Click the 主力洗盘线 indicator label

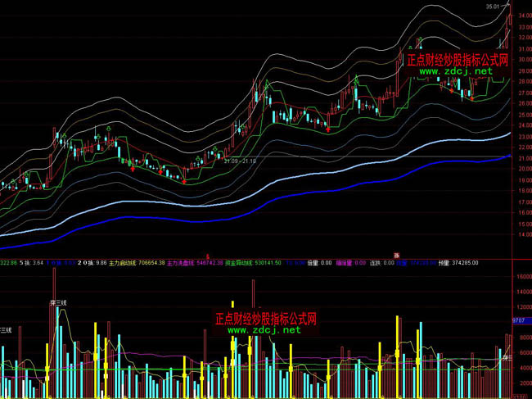point(185,263)
